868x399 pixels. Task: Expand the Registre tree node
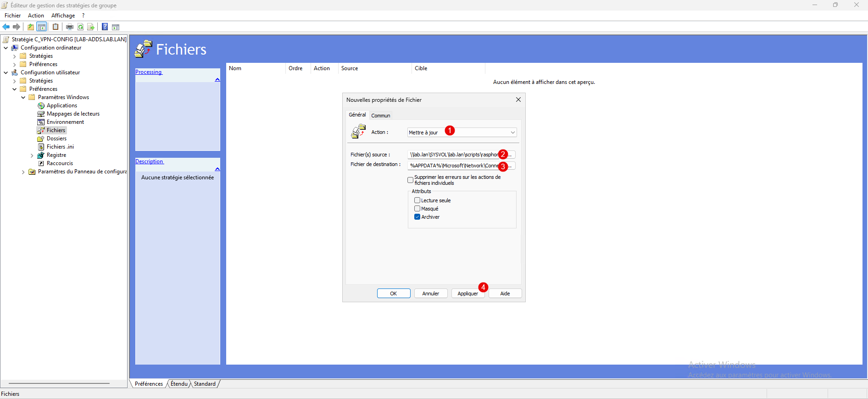pyautogui.click(x=32, y=155)
